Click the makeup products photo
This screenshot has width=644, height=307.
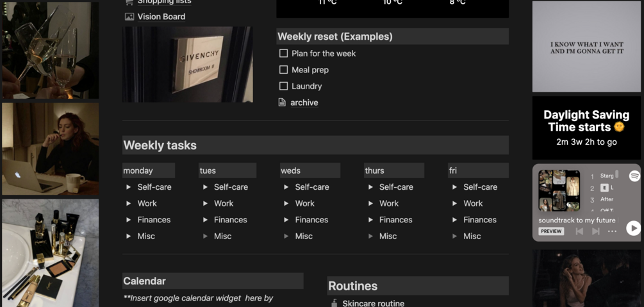(50, 253)
